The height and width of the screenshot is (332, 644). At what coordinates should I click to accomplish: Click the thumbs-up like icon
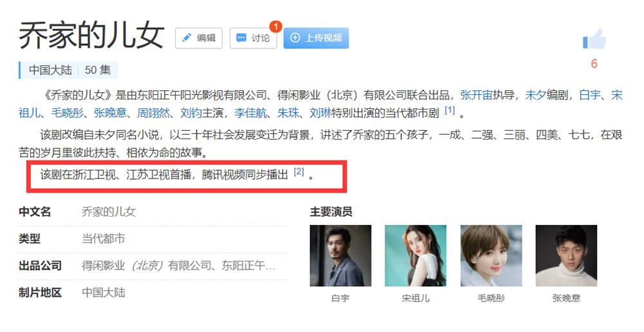coord(594,39)
